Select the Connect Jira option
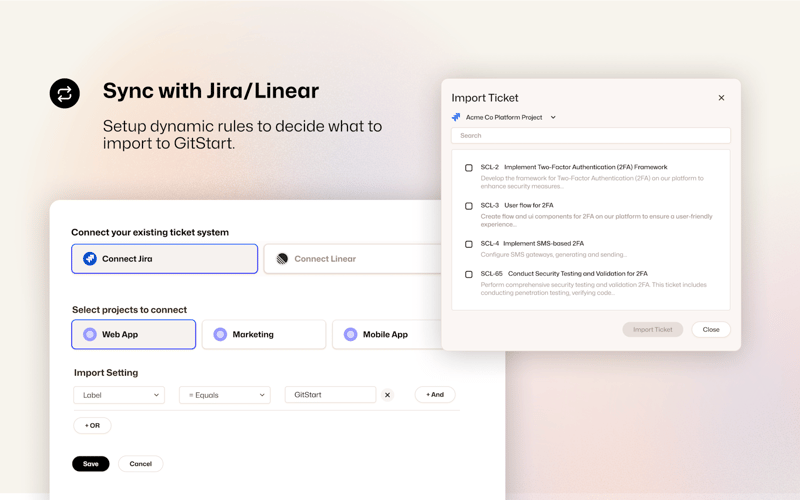This screenshot has width=800, height=500. tap(165, 259)
